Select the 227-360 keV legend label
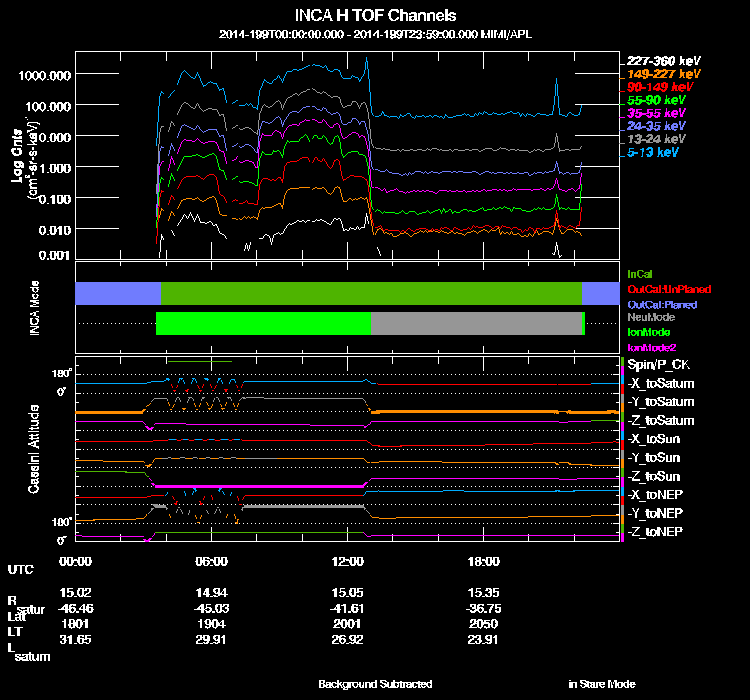Viewport: 750px width, 700px height. pos(663,61)
